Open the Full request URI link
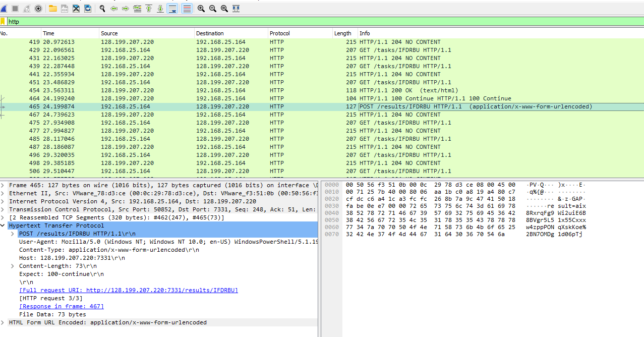This screenshot has width=644, height=337. (129, 290)
